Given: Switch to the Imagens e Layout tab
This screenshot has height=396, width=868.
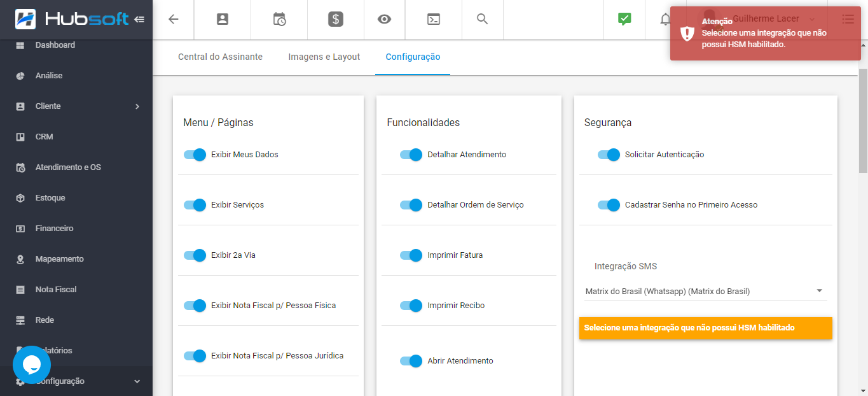Looking at the screenshot, I should [x=324, y=57].
